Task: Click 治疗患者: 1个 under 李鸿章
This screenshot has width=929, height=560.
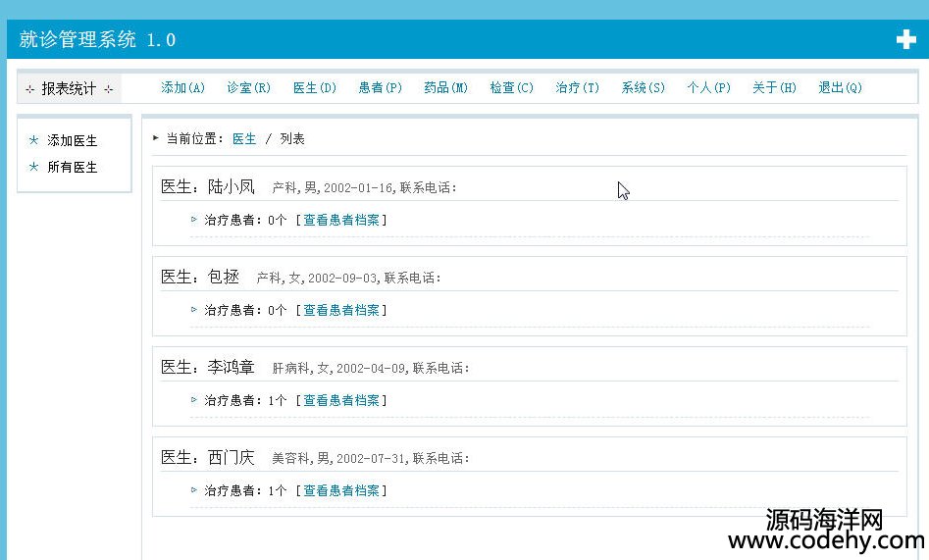Action: pyautogui.click(x=245, y=400)
